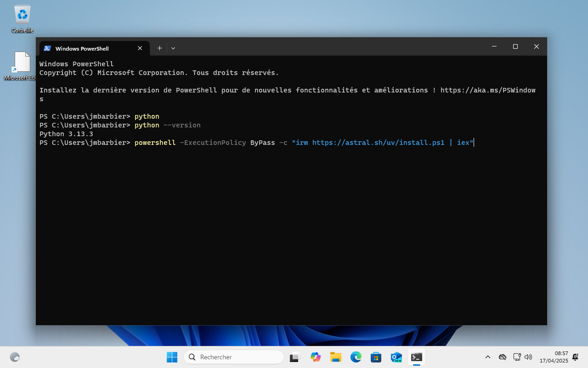Open a new terminal tab
The width and height of the screenshot is (588, 368).
pos(159,48)
